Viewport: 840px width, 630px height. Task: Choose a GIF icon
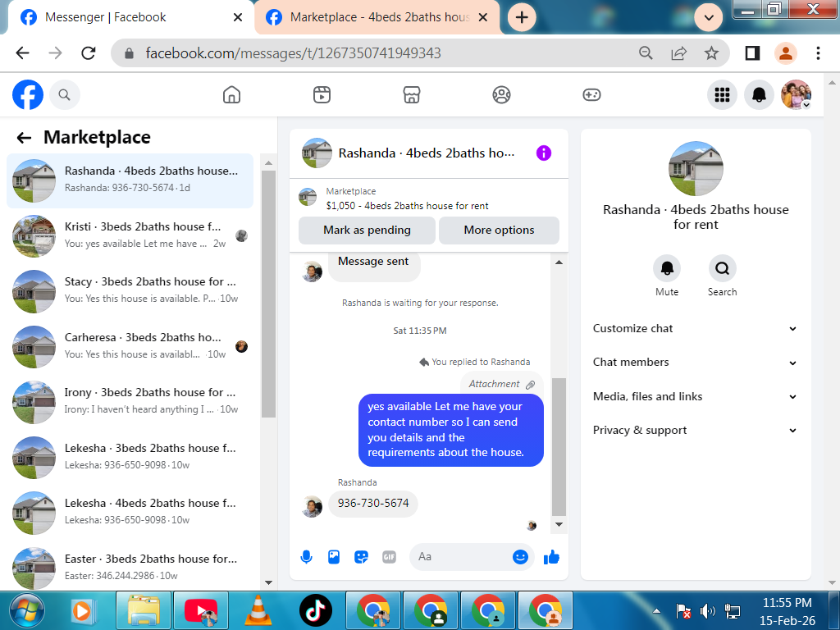coord(390,557)
